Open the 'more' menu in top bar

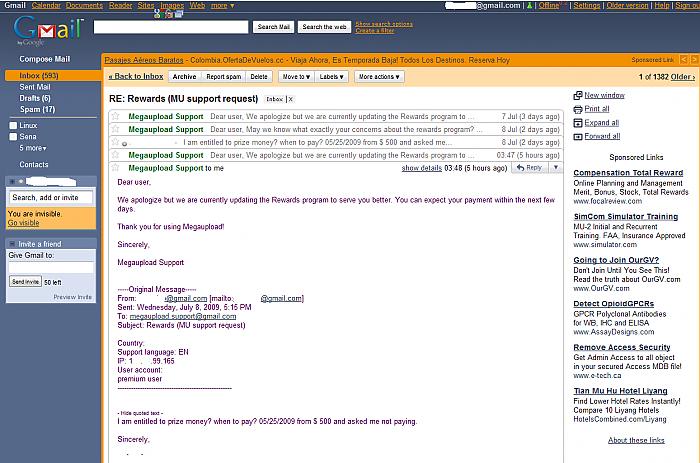pos(222,5)
